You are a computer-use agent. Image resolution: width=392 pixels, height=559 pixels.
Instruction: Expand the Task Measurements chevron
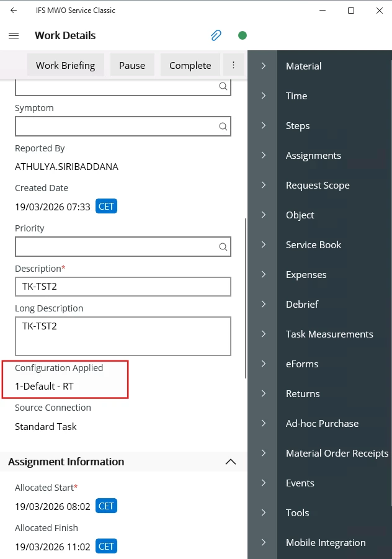[x=263, y=334]
